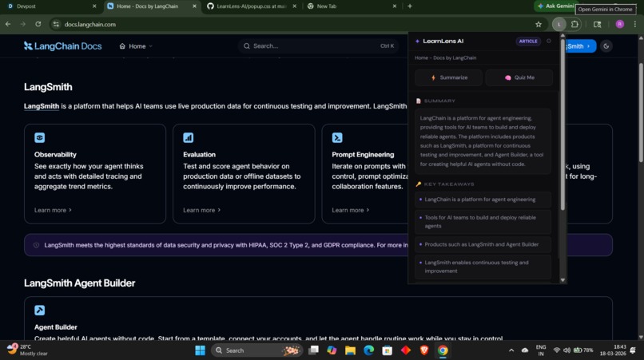
Task: Bookmark this page with the star icon
Action: 539,24
